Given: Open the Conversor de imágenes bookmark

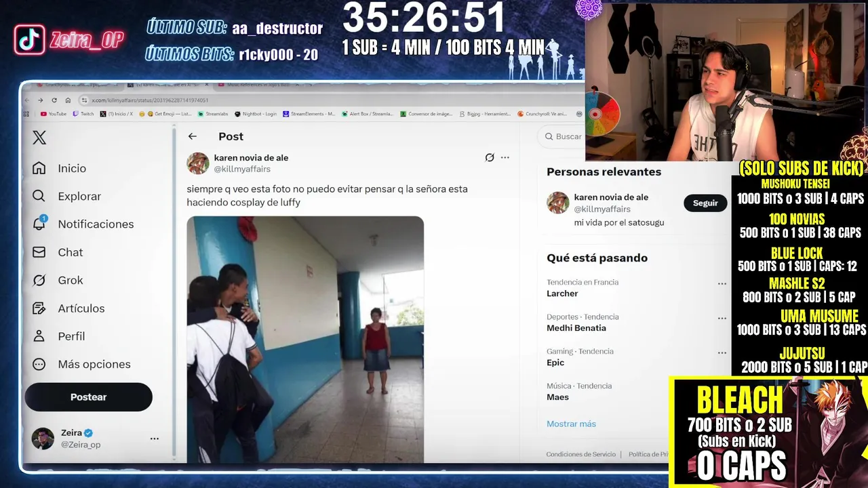Looking at the screenshot, I should pos(426,114).
